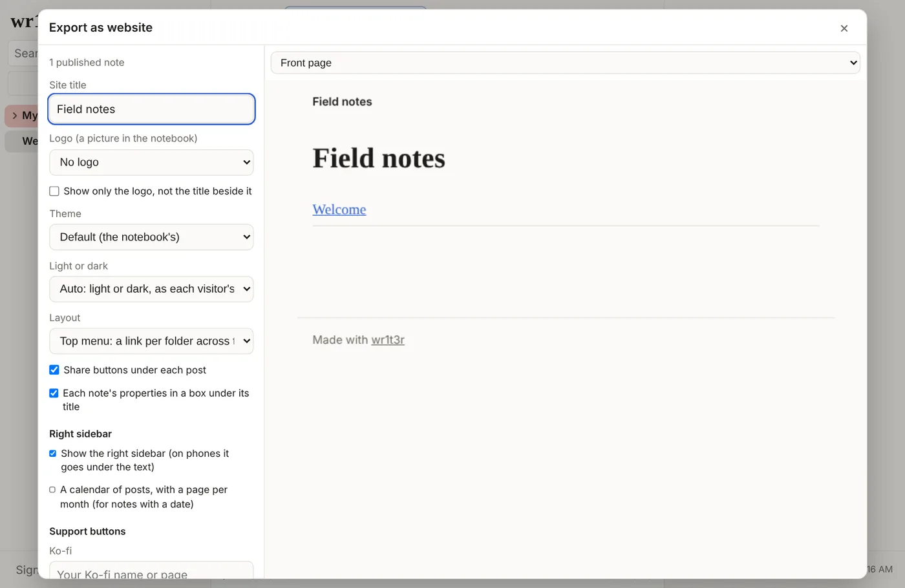
Task: Click the Field notes preview header text
Action: 342,101
